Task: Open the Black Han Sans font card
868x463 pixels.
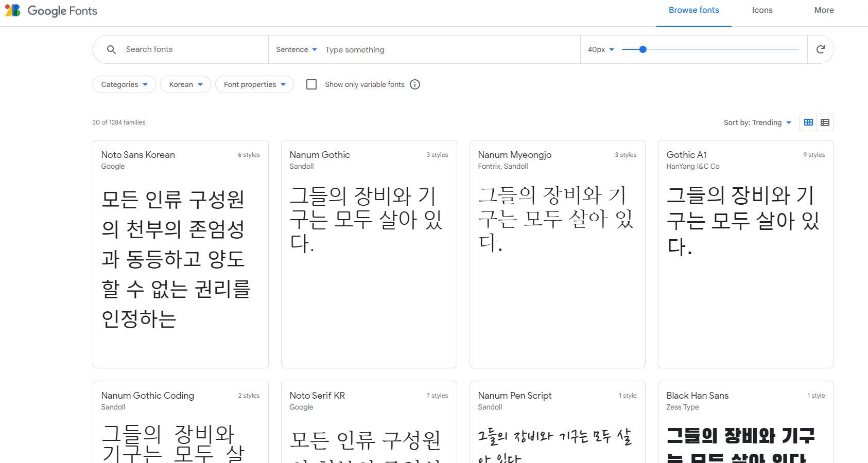Action: (746, 422)
